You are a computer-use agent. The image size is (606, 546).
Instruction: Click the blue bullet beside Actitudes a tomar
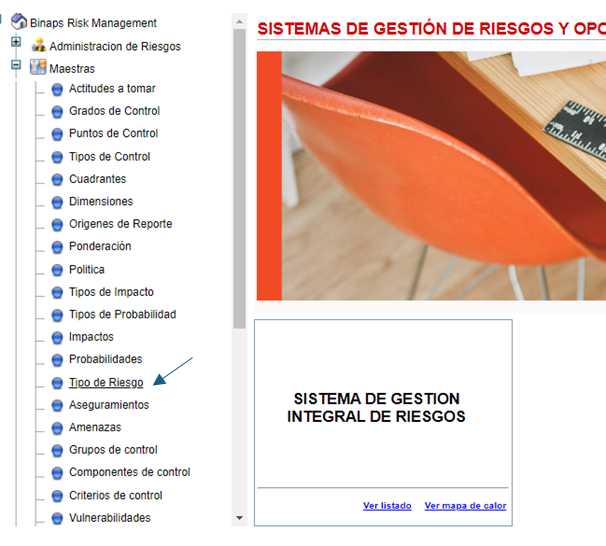point(57,89)
